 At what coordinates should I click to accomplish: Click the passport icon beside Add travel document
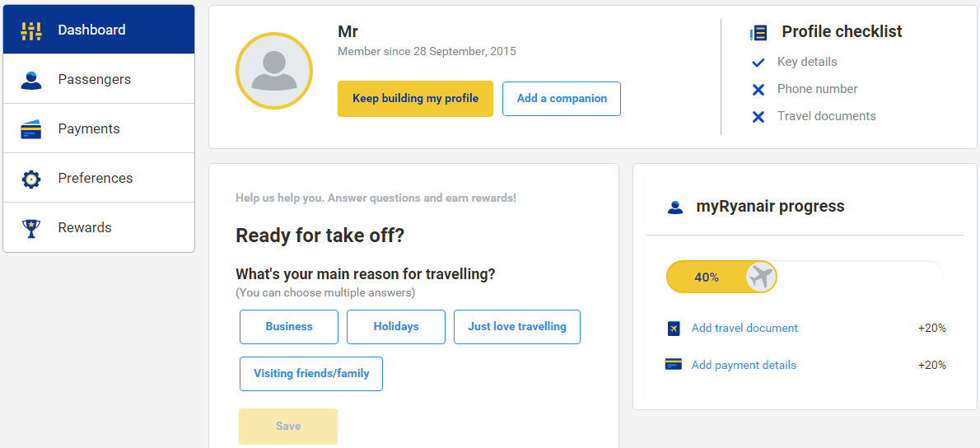point(674,328)
